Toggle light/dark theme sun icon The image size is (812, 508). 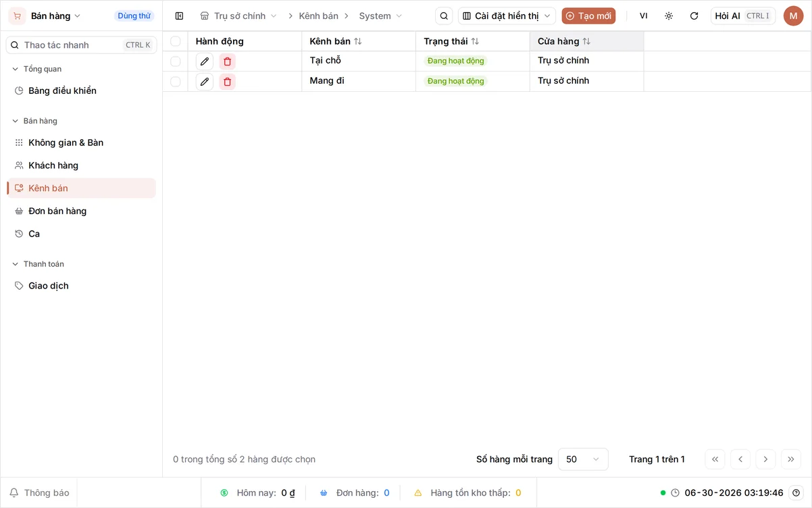click(669, 16)
